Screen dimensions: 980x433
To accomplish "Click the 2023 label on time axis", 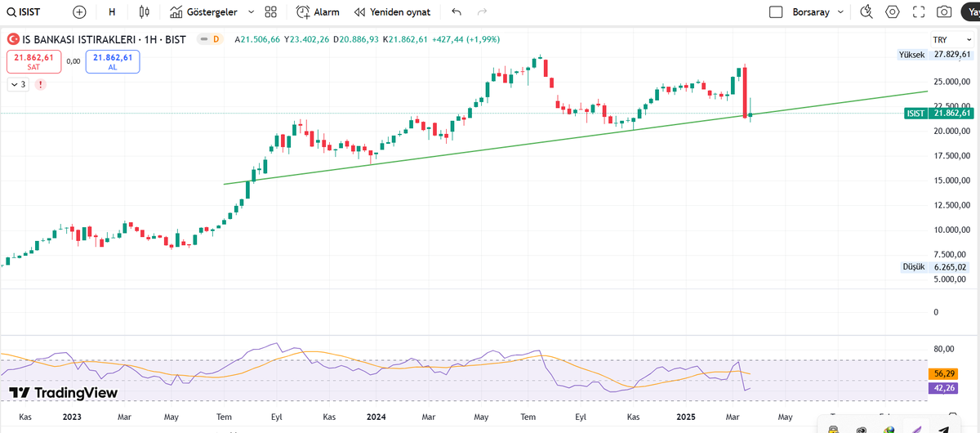I will point(72,417).
